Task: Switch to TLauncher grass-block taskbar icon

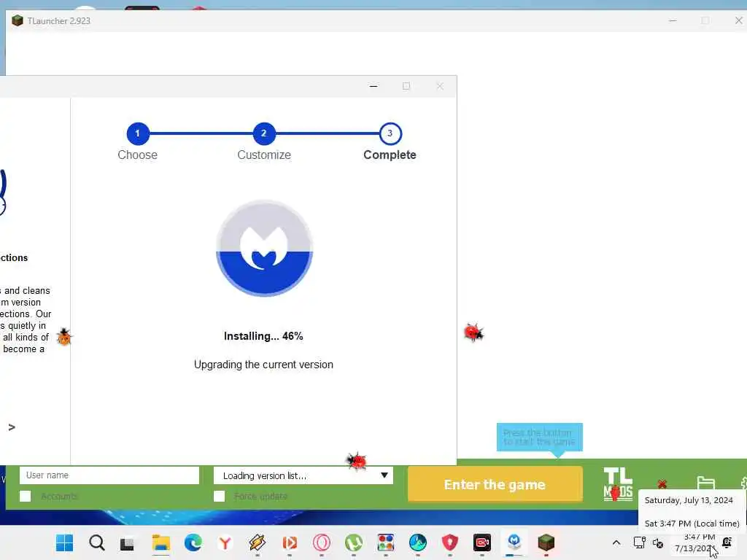Action: point(546,542)
